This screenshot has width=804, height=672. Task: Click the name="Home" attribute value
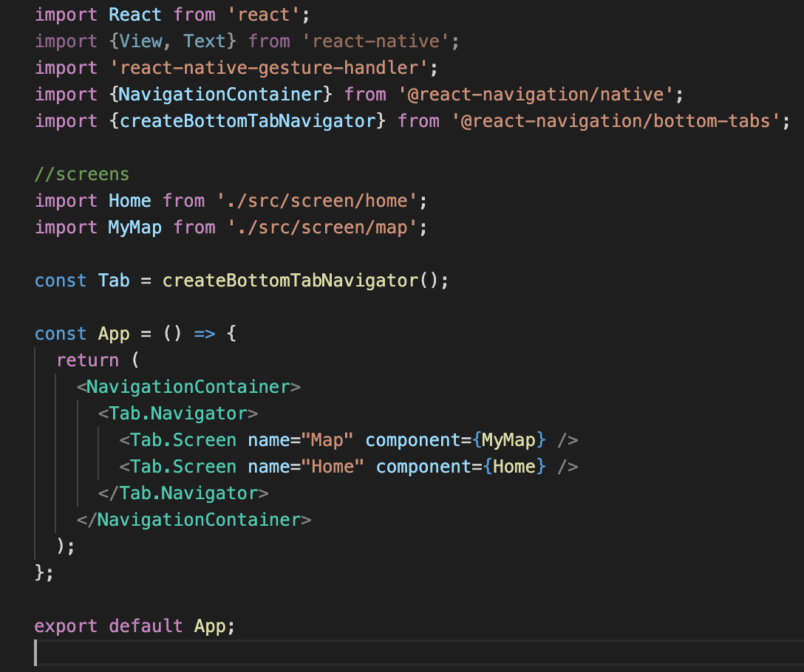[333, 466]
